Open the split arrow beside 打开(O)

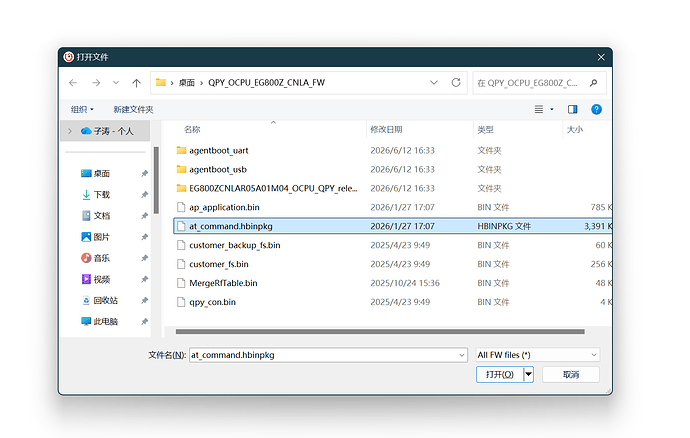[x=529, y=375]
